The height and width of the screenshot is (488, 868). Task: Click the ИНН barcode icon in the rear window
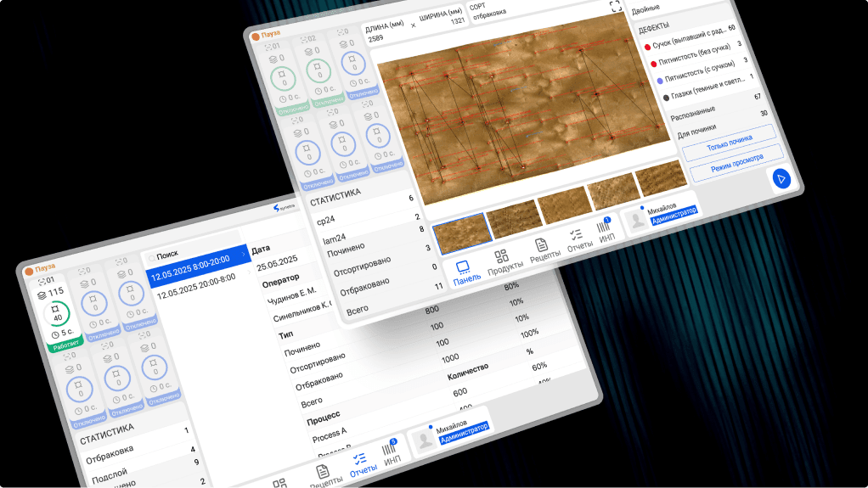[390, 450]
